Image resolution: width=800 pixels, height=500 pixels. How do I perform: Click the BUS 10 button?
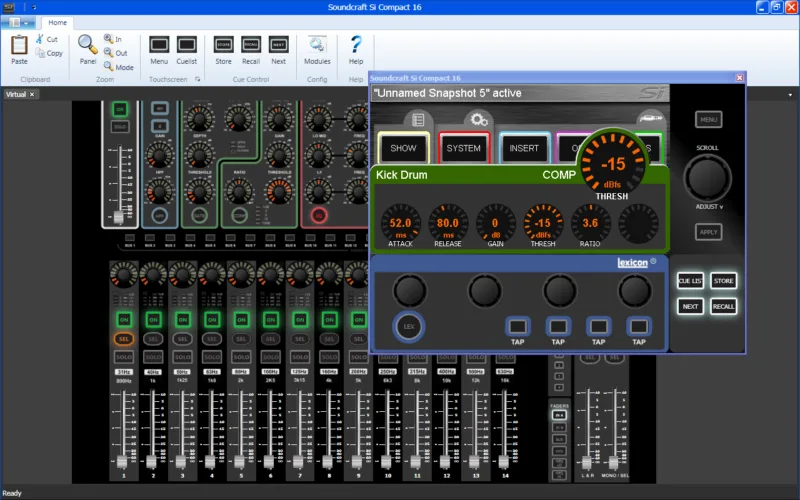pyautogui.click(x=310, y=238)
